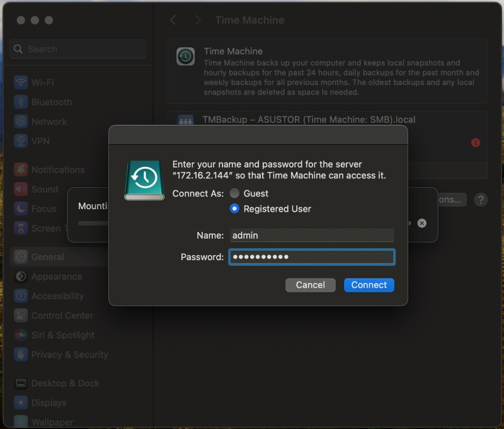Select the Guest radio button

click(x=234, y=193)
